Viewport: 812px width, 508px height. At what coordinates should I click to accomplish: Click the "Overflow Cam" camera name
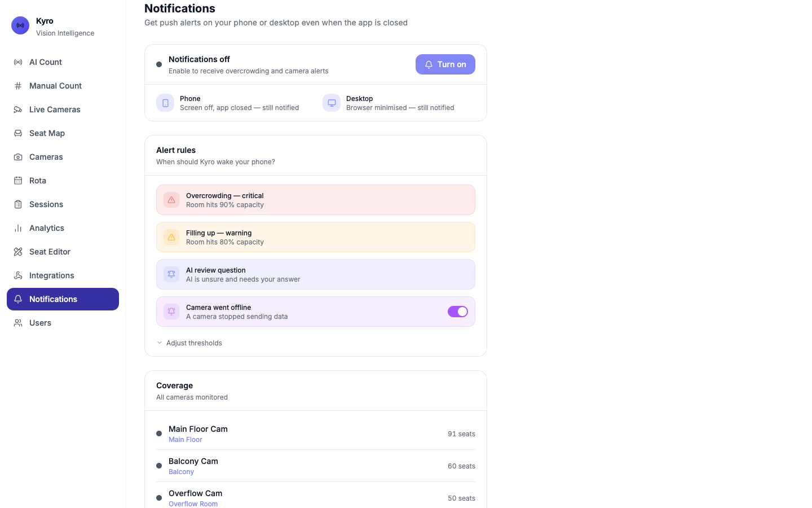click(x=195, y=493)
